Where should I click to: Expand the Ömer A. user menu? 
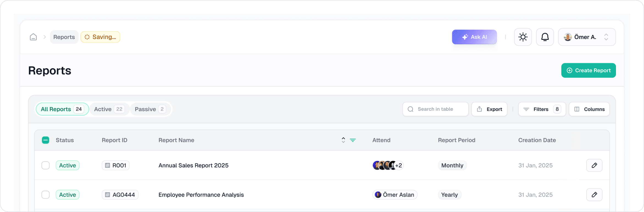pos(587,37)
